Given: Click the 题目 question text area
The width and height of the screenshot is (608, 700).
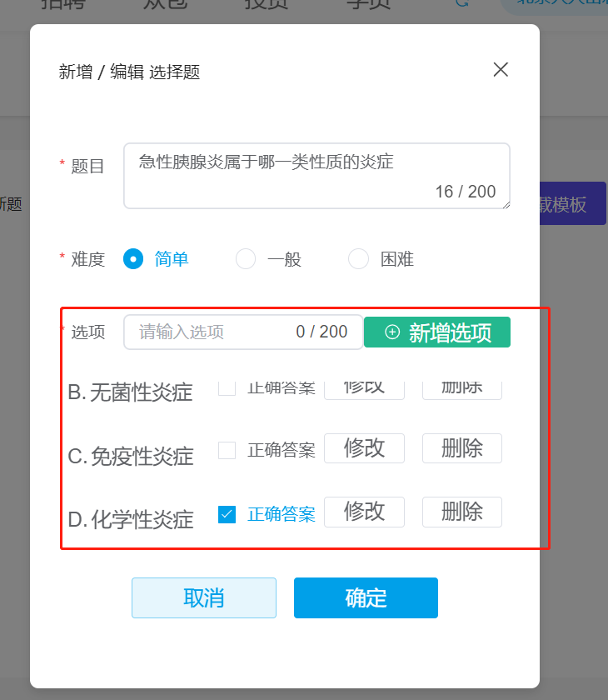Looking at the screenshot, I should [x=316, y=176].
